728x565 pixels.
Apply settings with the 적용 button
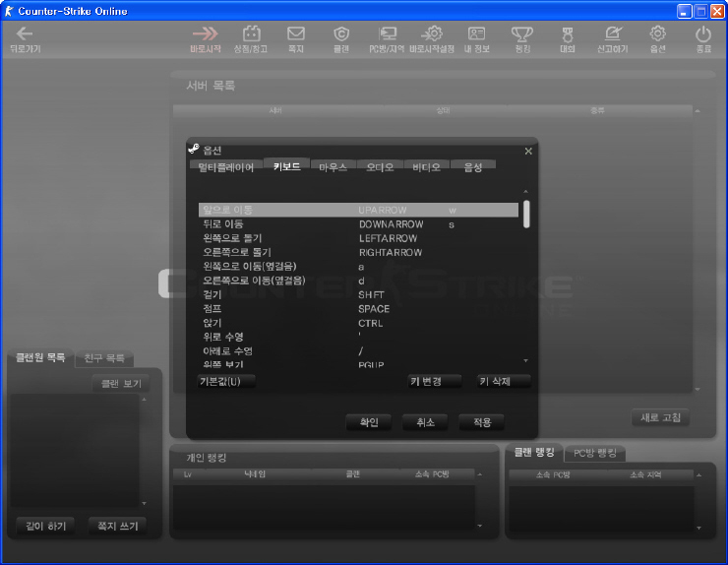pos(481,422)
